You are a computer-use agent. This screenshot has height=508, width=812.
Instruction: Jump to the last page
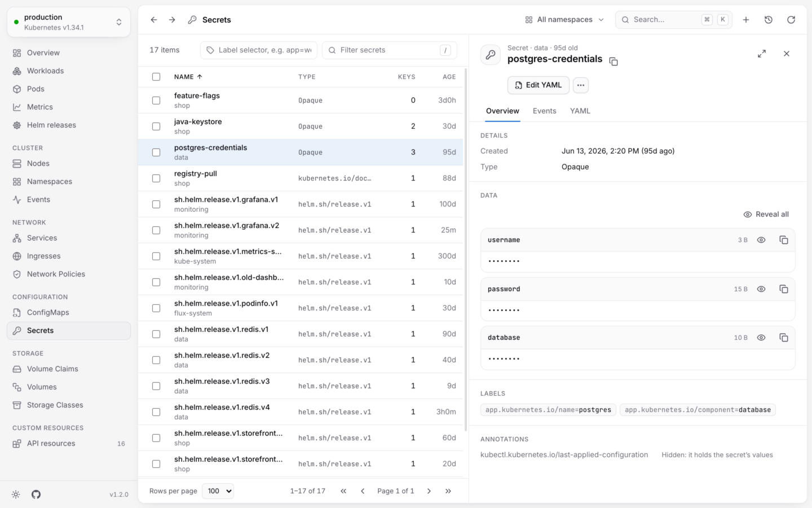click(x=448, y=491)
